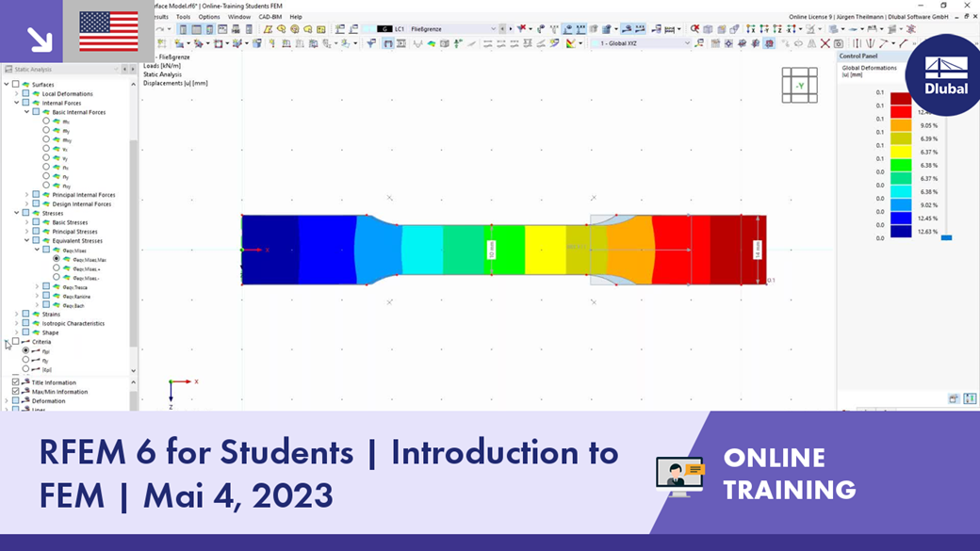This screenshot has width=980, height=551.
Task: Go to previous load case arrow
Action: [x=502, y=29]
